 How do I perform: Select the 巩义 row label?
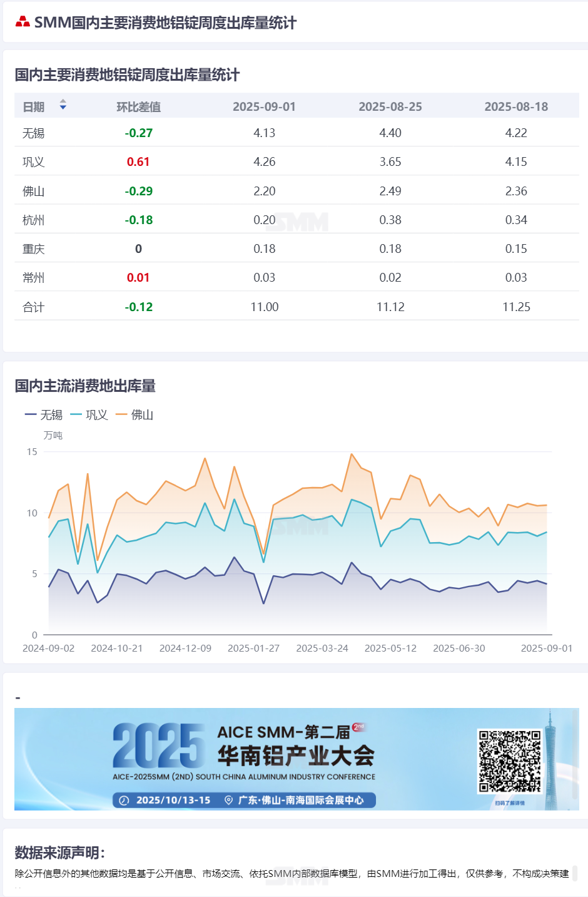(x=34, y=161)
